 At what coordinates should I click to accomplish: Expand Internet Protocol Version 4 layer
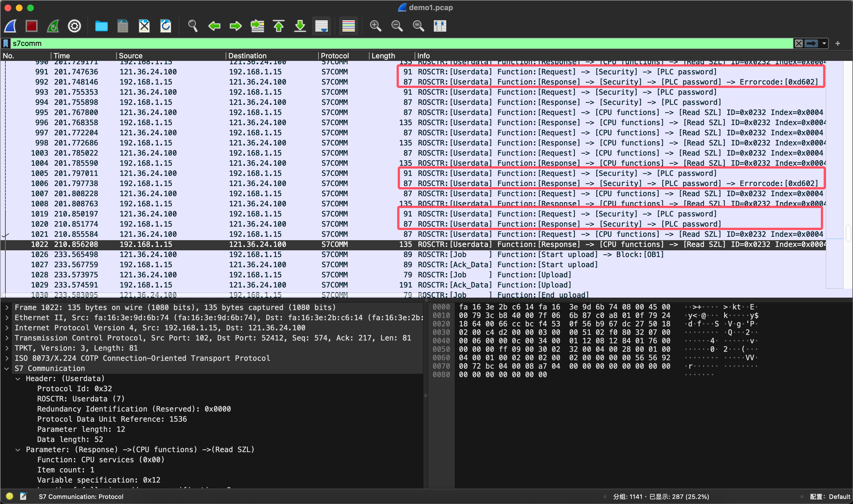point(7,328)
